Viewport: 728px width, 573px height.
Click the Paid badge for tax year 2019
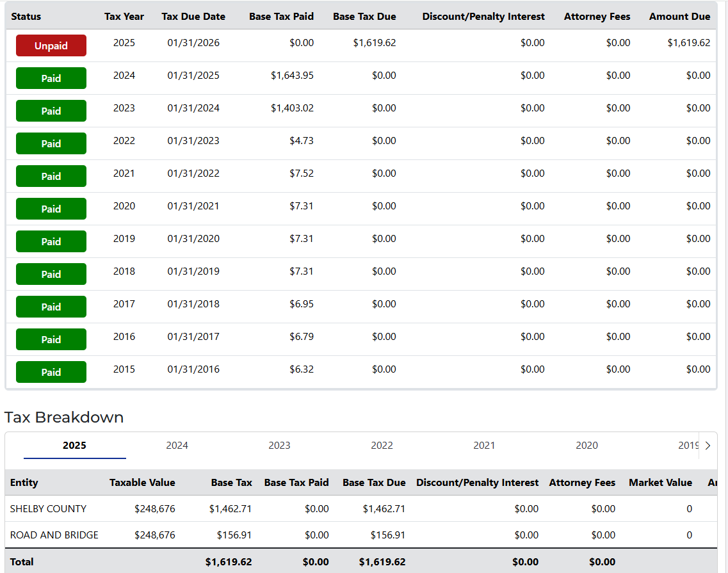51,241
